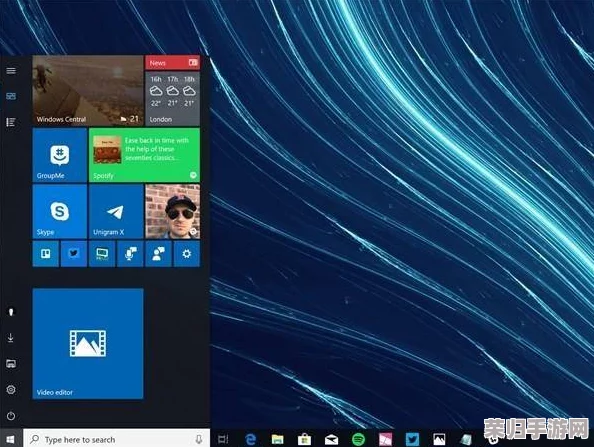Open the small People tile
This screenshot has width=594, height=447.
(158, 253)
